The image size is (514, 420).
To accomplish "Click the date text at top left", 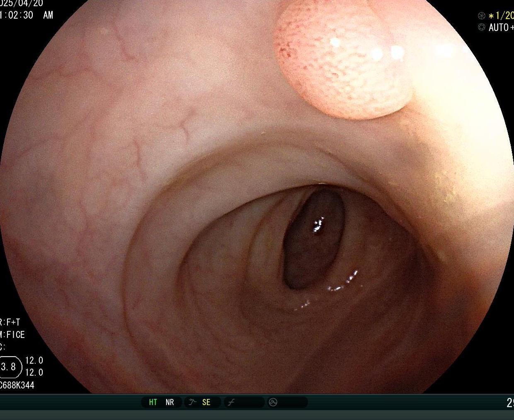I will [x=22, y=3].
